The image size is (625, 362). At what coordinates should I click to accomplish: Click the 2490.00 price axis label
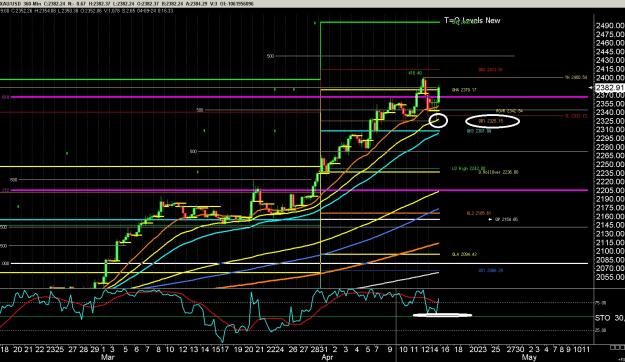pos(610,26)
